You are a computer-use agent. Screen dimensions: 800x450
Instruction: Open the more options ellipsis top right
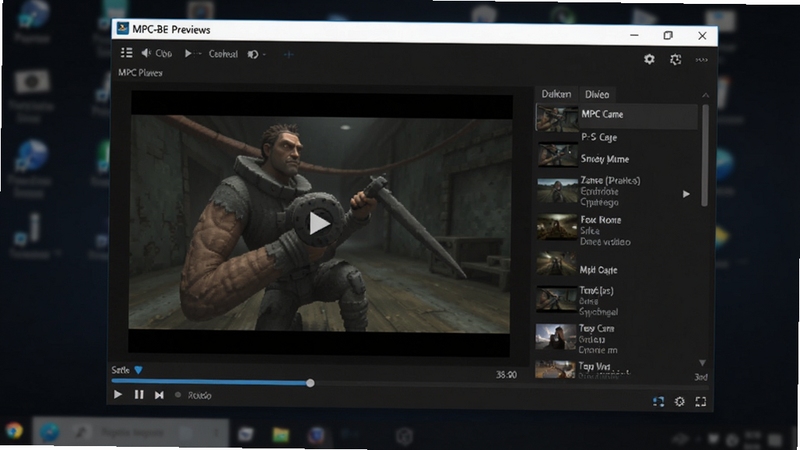click(702, 60)
